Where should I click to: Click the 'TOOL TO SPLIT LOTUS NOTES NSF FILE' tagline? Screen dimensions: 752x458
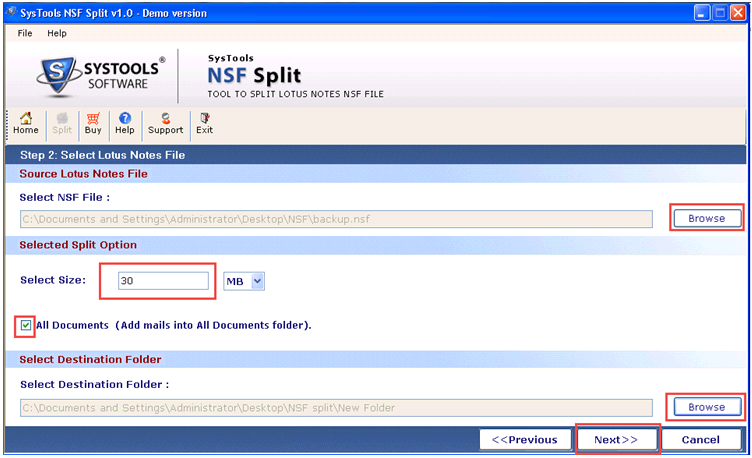click(295, 94)
